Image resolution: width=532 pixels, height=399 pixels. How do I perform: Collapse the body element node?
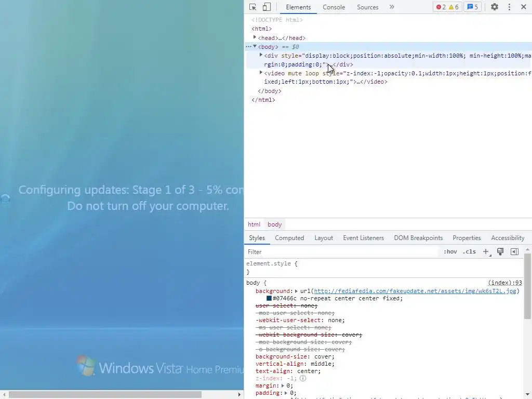tap(255, 46)
